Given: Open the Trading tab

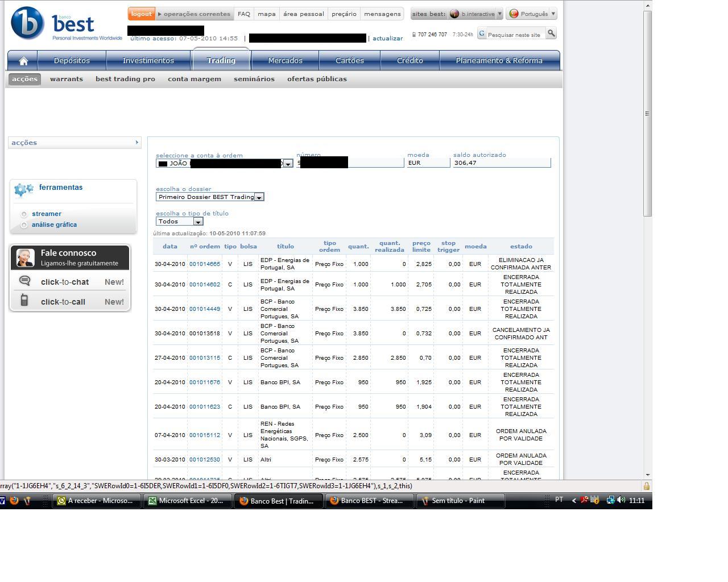Looking at the screenshot, I should point(221,60).
